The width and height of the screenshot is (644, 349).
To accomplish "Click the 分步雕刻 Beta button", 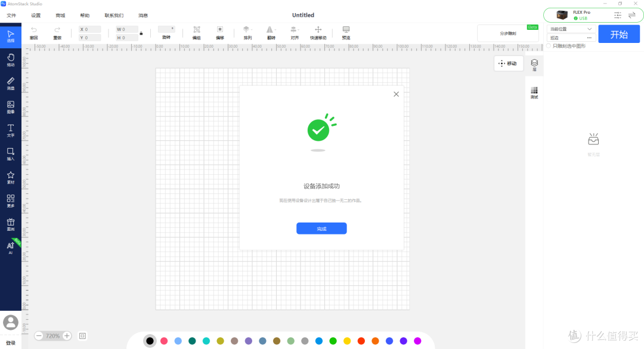I will pos(508,33).
